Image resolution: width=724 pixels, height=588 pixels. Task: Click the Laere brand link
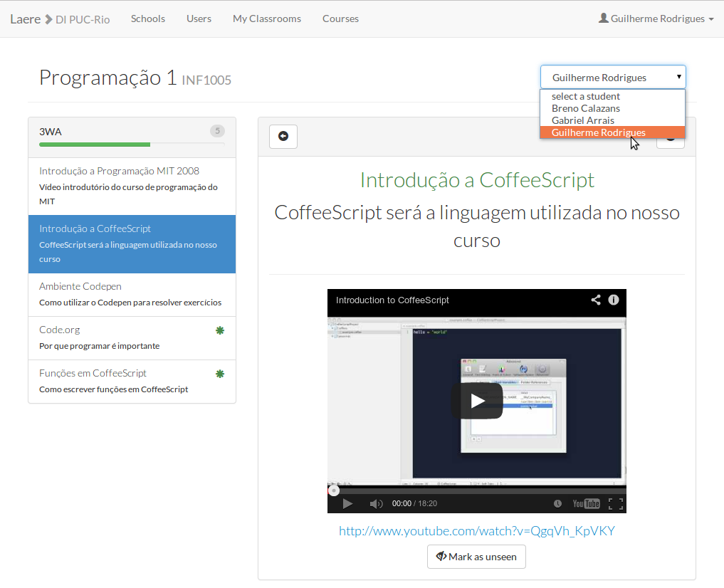[x=26, y=19]
